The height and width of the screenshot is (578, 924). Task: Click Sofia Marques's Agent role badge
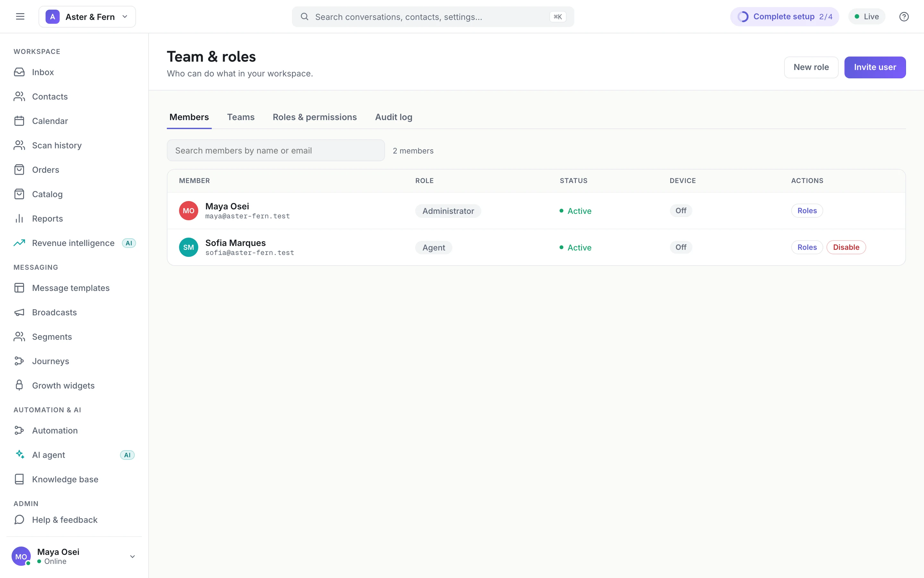pyautogui.click(x=434, y=248)
